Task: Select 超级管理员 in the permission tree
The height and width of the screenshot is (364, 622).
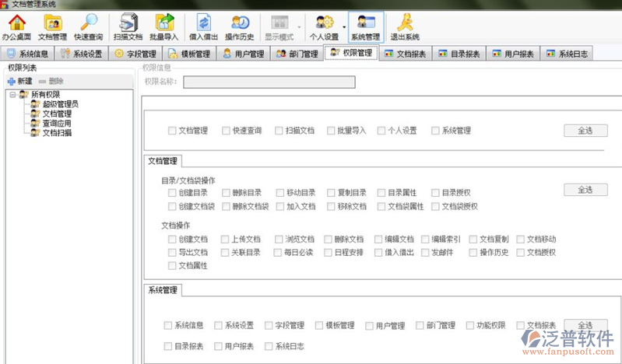Action: (60, 104)
